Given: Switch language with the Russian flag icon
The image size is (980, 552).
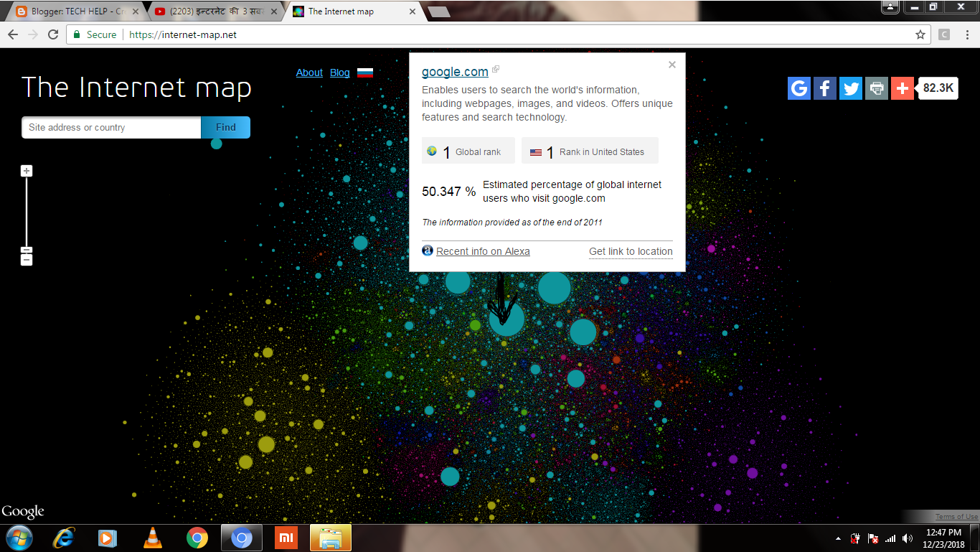Looking at the screenshot, I should click(x=365, y=72).
